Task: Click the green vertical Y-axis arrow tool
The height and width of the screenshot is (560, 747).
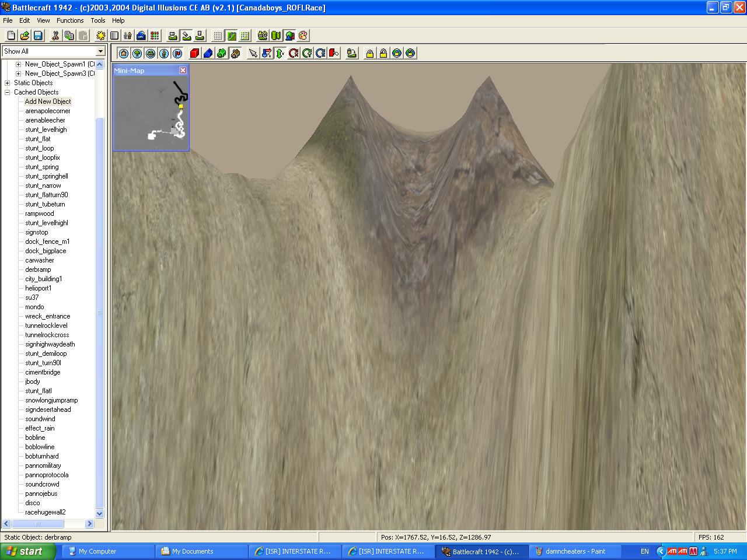Action: (x=280, y=53)
